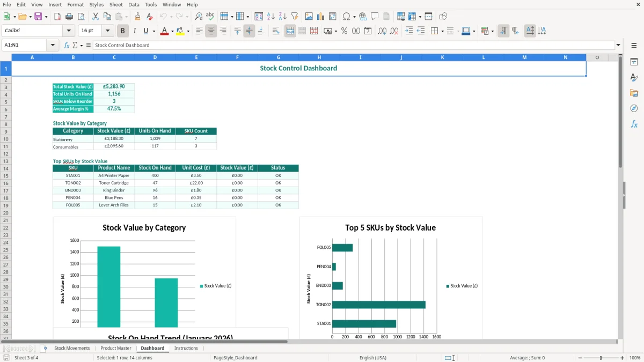Format the cell as percent
The image size is (644, 362).
click(344, 31)
